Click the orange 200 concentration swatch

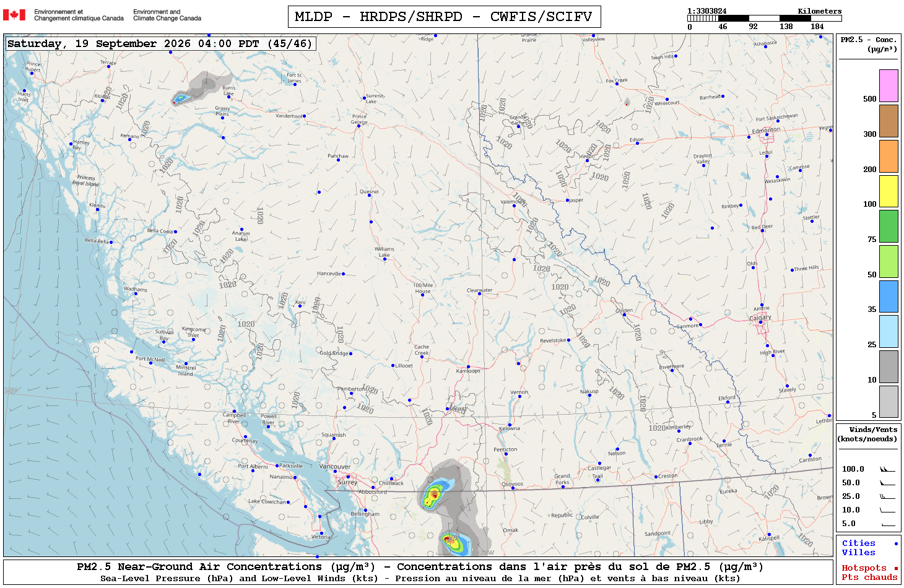[889, 155]
